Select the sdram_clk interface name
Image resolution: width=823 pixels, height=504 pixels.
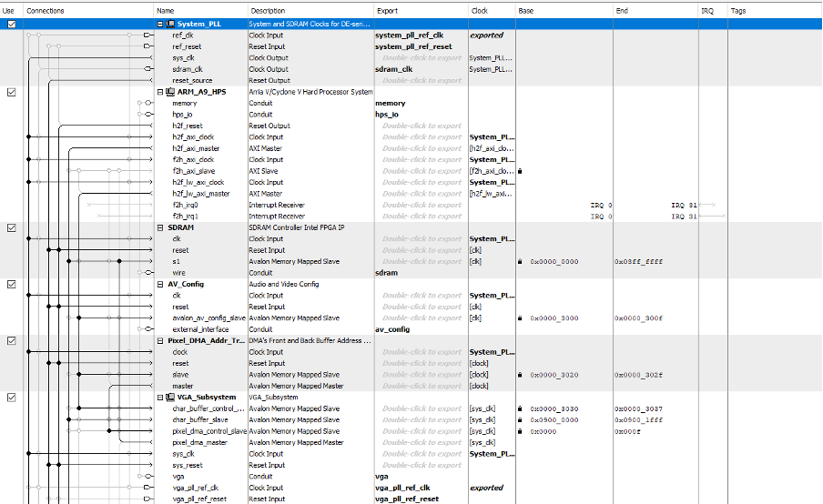tap(188, 69)
